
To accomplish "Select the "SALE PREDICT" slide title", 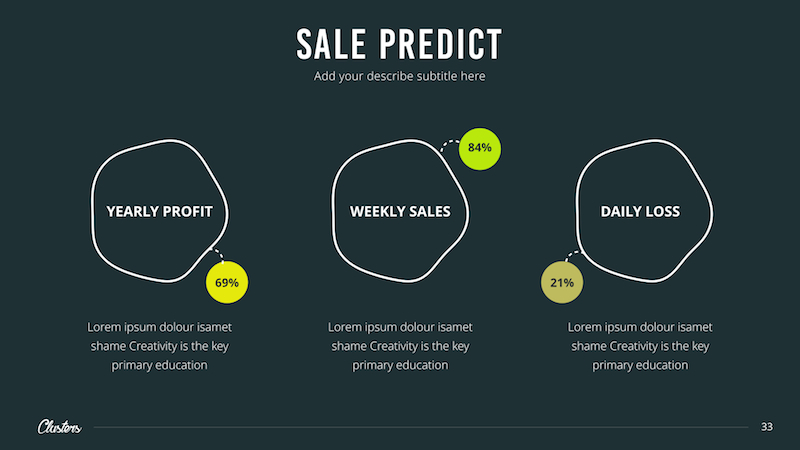I will (399, 44).
